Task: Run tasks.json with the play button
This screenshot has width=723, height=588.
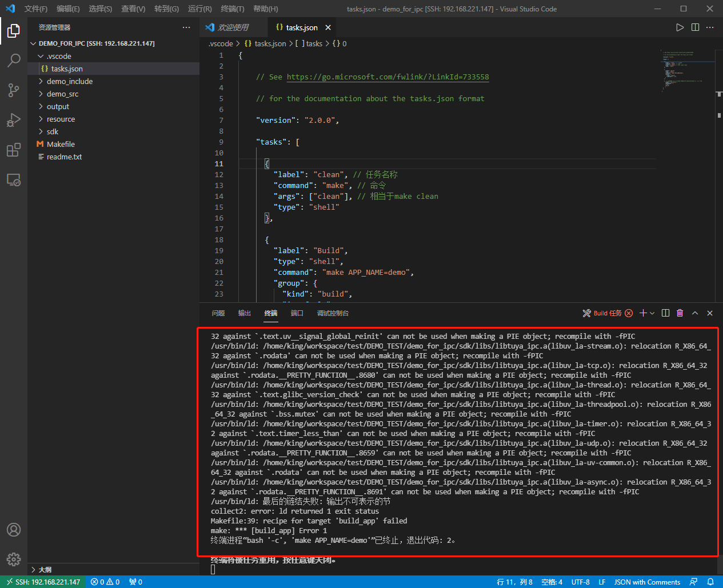Action: coord(680,27)
